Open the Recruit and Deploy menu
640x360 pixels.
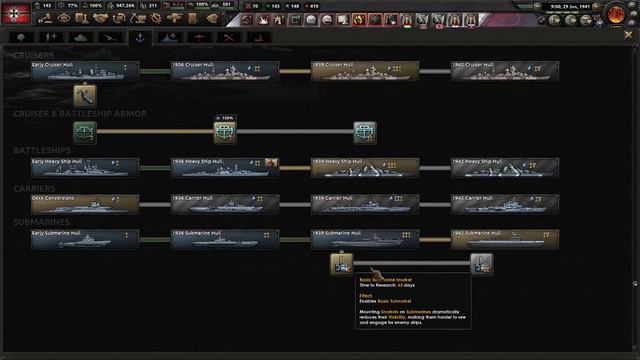(174, 18)
